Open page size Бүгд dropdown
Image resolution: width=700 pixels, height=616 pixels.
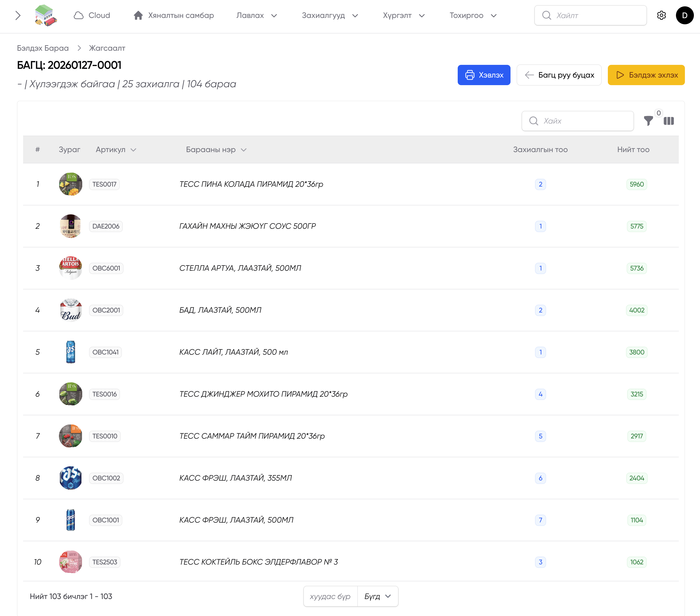click(377, 596)
